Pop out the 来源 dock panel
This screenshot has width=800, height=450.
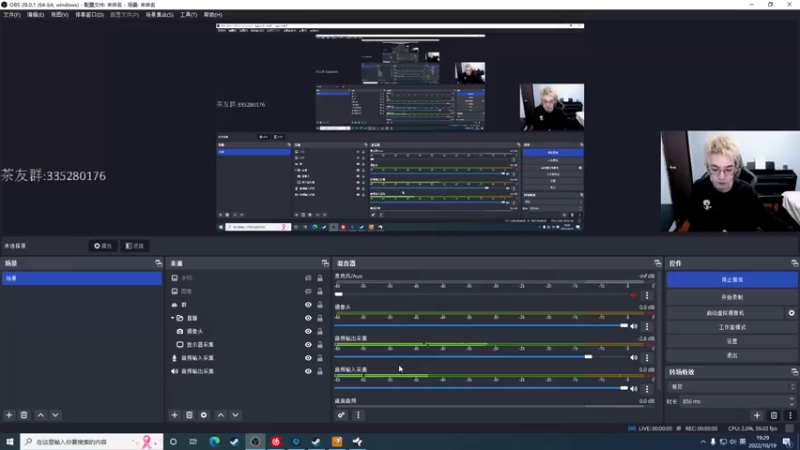click(325, 263)
